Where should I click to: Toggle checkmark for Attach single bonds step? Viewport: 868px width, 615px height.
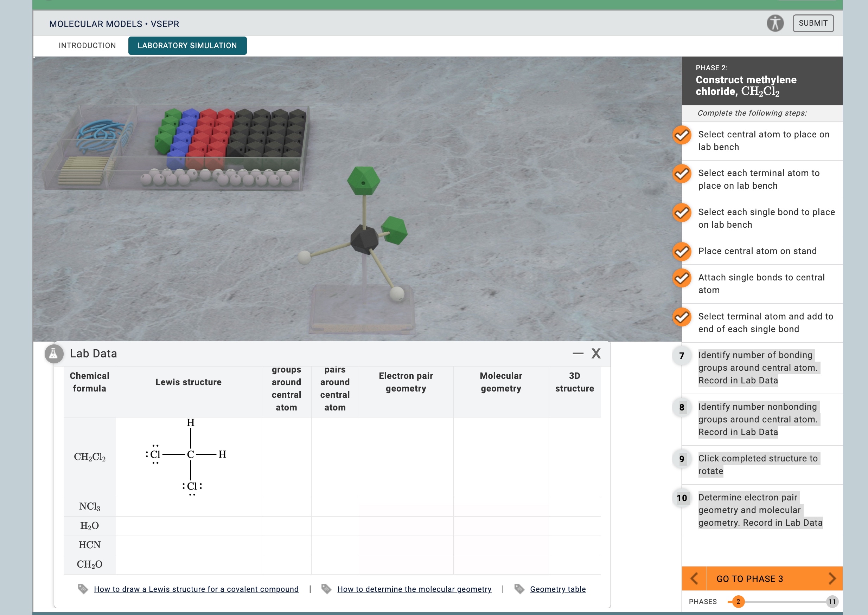coord(682,278)
